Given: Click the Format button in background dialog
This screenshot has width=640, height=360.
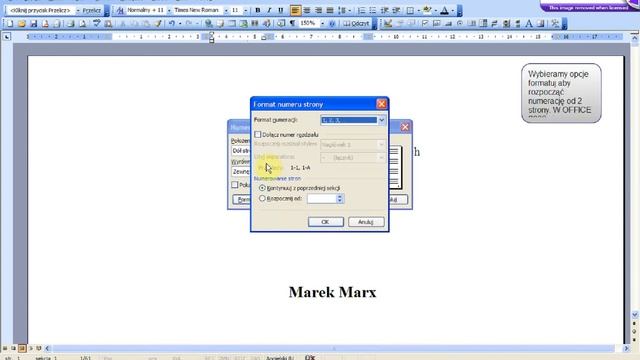Looking at the screenshot, I should pos(242,200).
